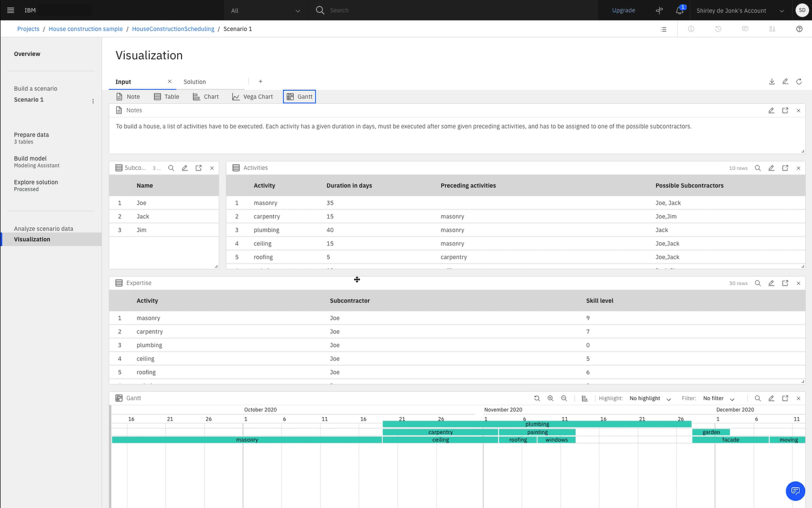Screen dimensions: 812x508
Task: Search the Activities table
Action: tap(758, 168)
